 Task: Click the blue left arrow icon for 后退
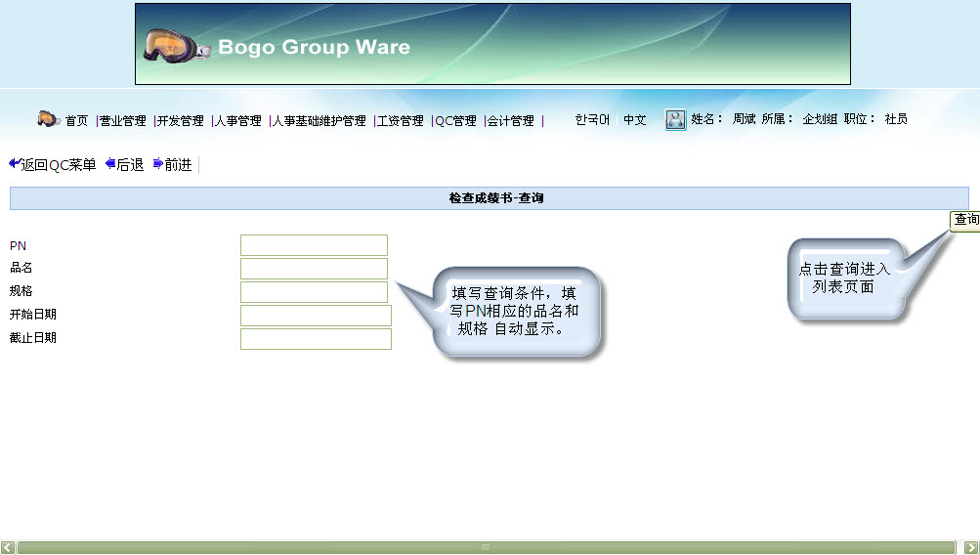coord(110,164)
